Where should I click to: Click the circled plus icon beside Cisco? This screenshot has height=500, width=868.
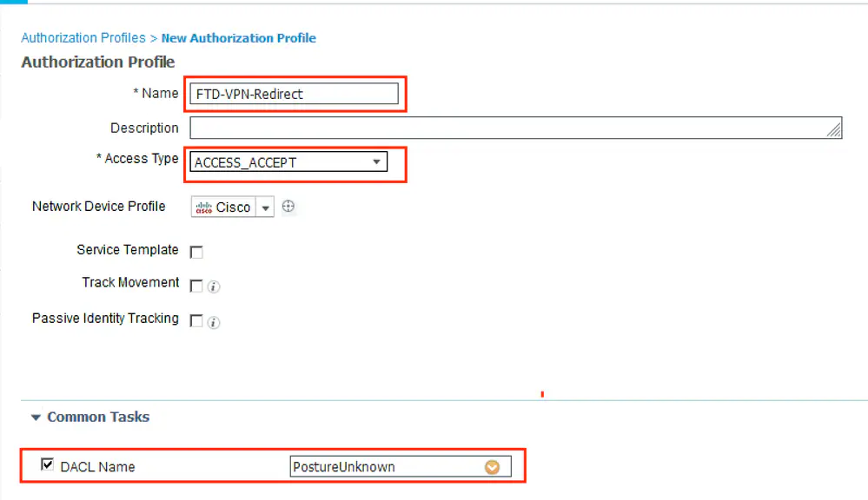pyautogui.click(x=289, y=207)
